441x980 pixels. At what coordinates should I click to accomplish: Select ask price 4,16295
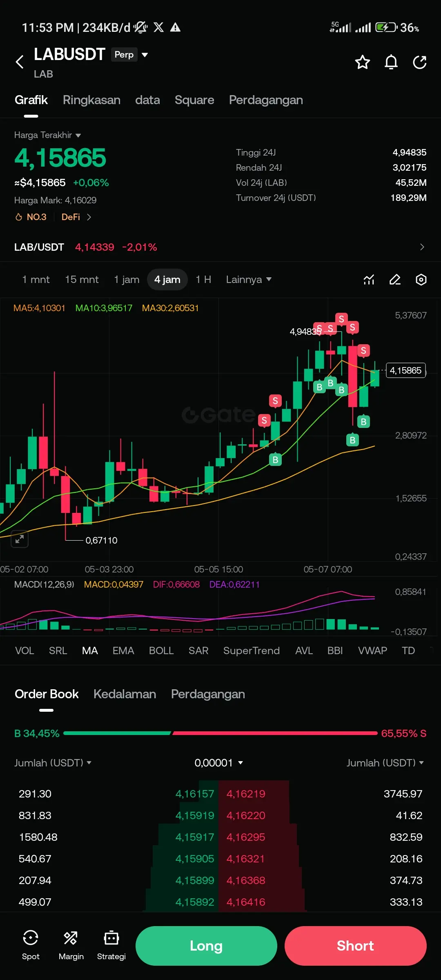tap(246, 837)
